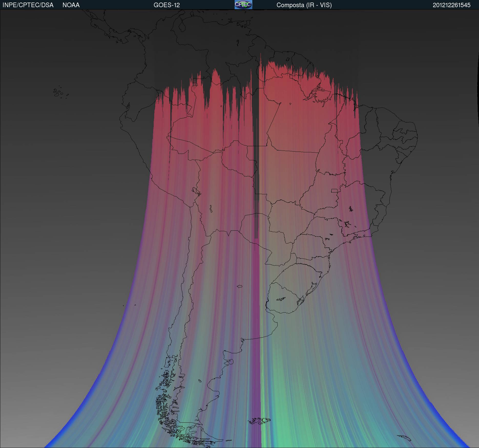Click the Composta (IR - VIS) title
The image size is (479, 448).
point(304,5)
